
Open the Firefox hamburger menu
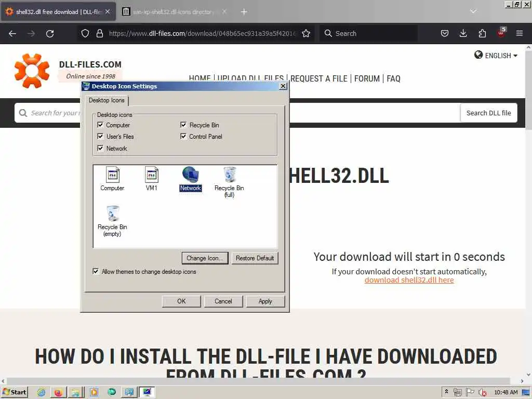pos(520,33)
